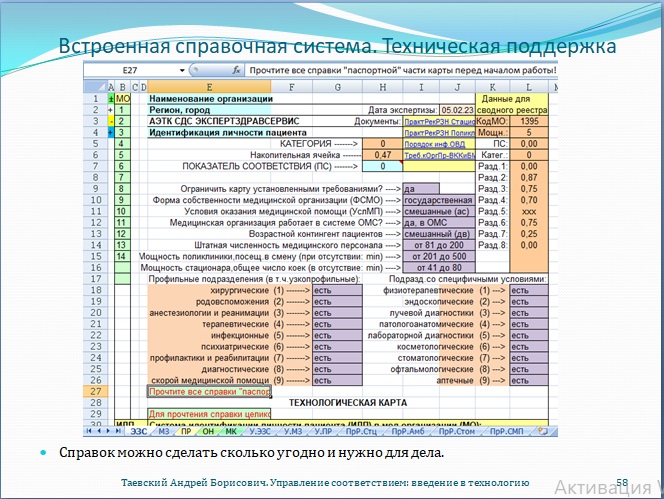Open the ПР sheet tab

click(x=186, y=431)
